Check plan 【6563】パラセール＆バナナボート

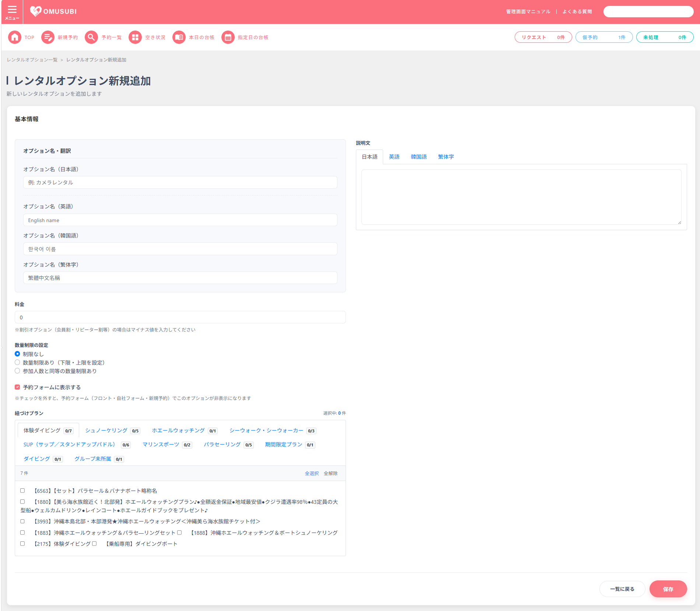coord(22,491)
